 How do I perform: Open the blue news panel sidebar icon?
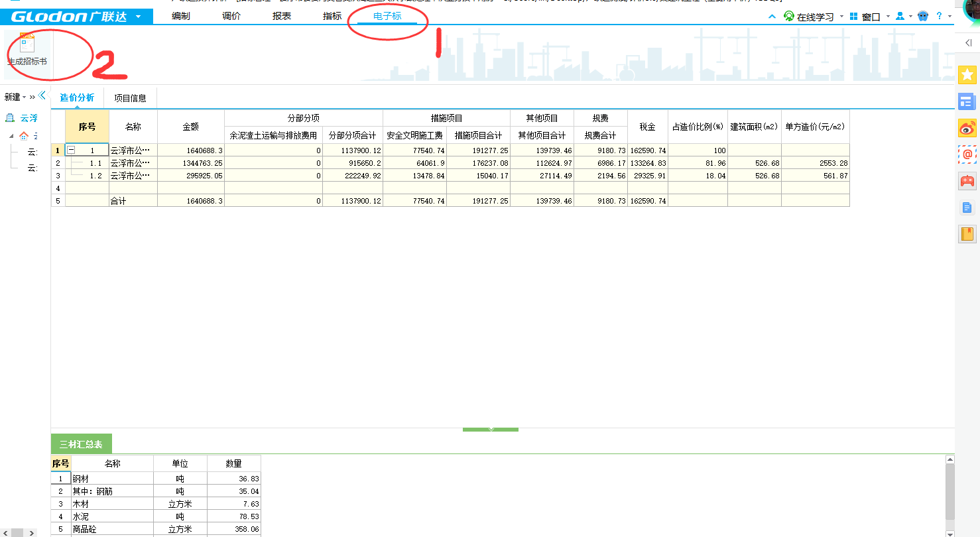(967, 101)
